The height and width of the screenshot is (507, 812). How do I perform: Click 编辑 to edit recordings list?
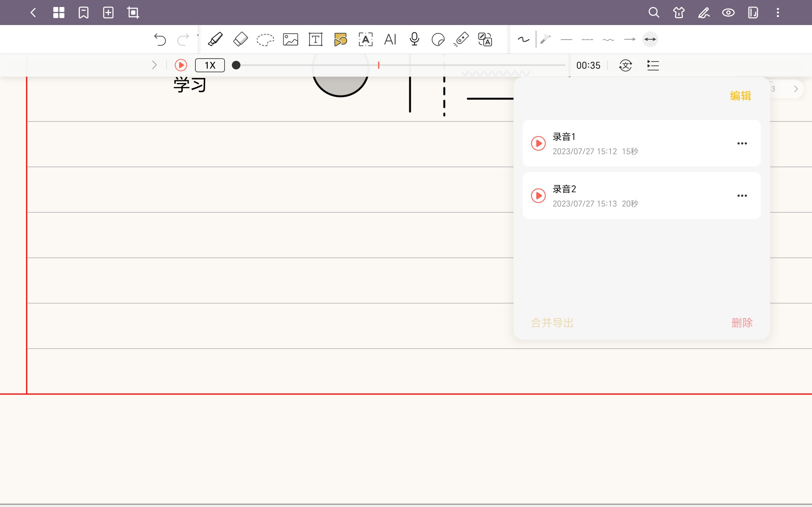tap(741, 96)
